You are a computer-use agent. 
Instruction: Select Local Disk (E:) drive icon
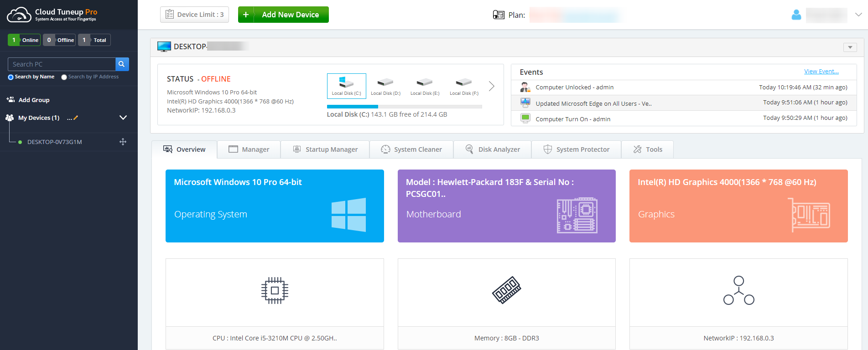pos(425,86)
